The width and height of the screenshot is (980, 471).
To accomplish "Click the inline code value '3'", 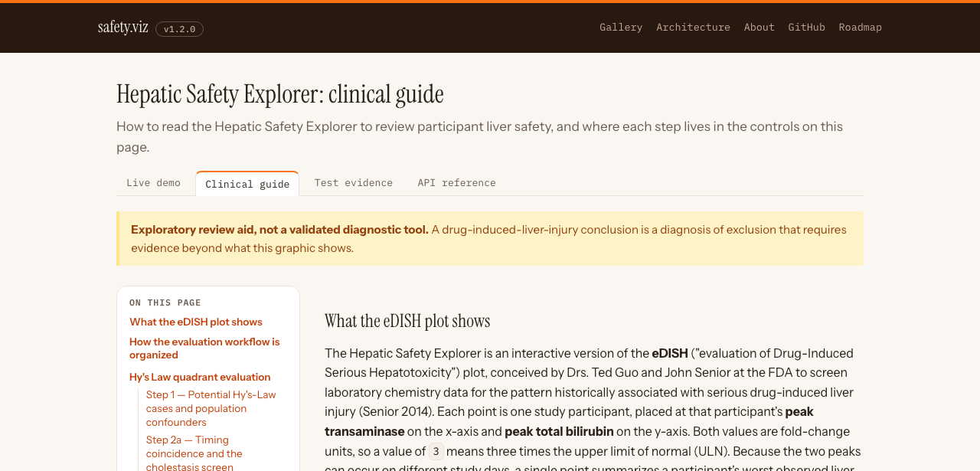I will (436, 452).
